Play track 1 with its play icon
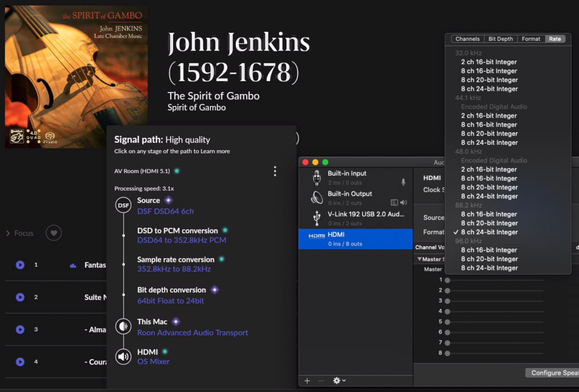The height and width of the screenshot is (392, 579). (x=20, y=265)
